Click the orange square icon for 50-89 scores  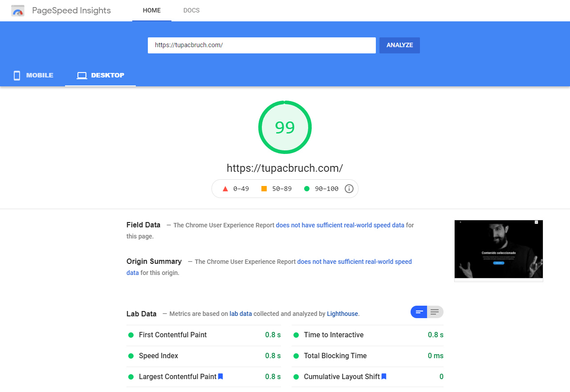point(265,188)
